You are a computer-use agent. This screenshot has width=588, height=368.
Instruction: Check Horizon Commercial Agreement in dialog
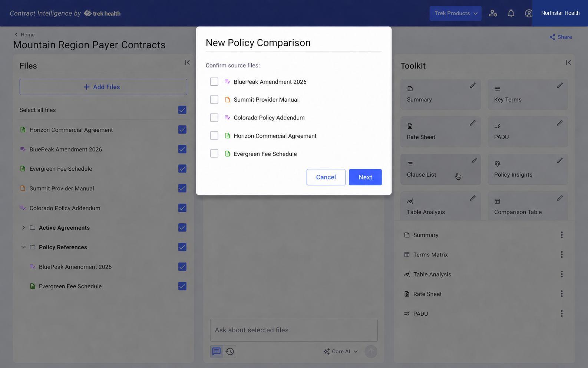click(x=214, y=136)
